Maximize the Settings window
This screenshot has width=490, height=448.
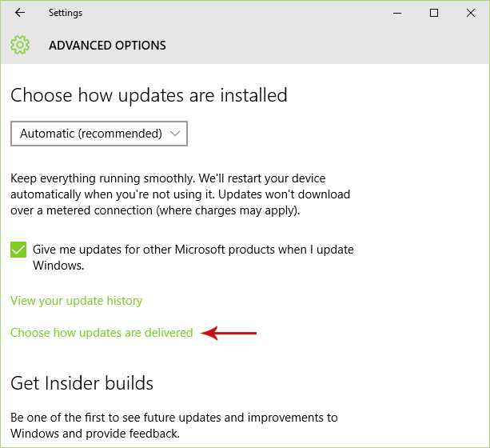tap(434, 13)
